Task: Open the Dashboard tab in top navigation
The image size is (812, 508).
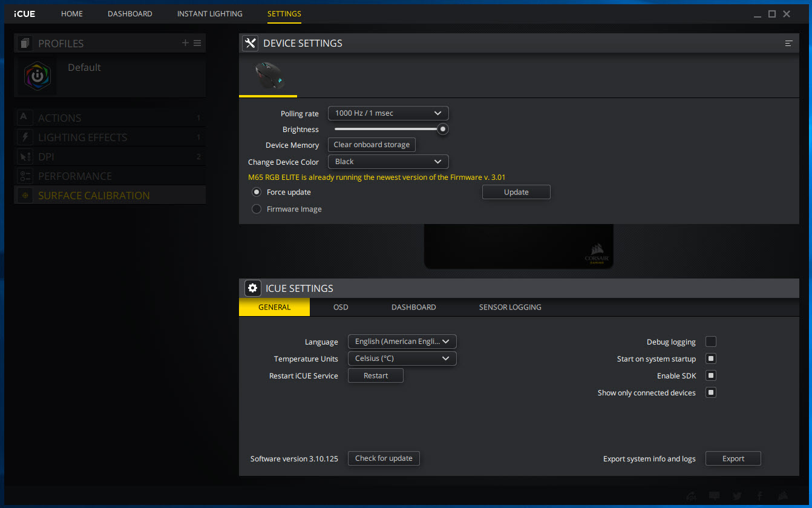Action: click(x=130, y=13)
